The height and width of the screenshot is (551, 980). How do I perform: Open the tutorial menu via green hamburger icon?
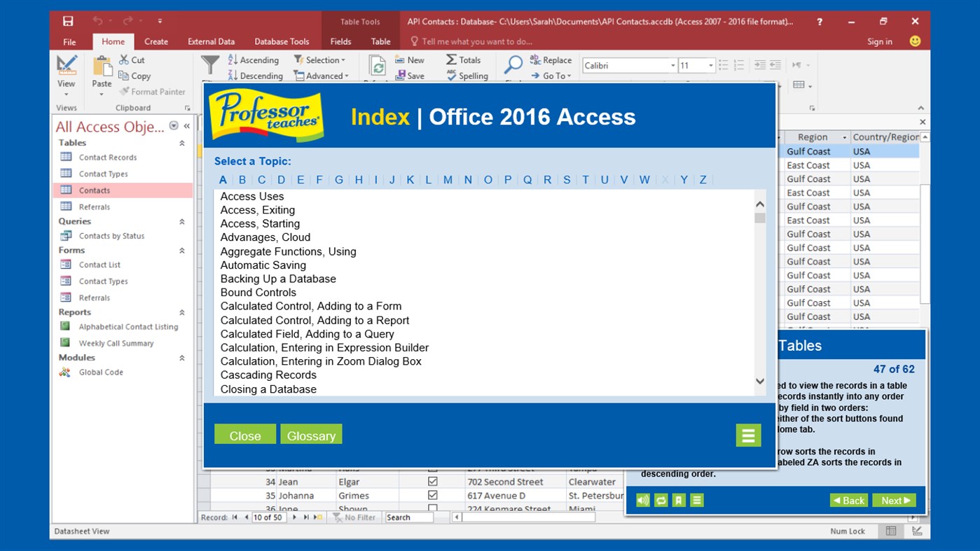click(x=748, y=435)
